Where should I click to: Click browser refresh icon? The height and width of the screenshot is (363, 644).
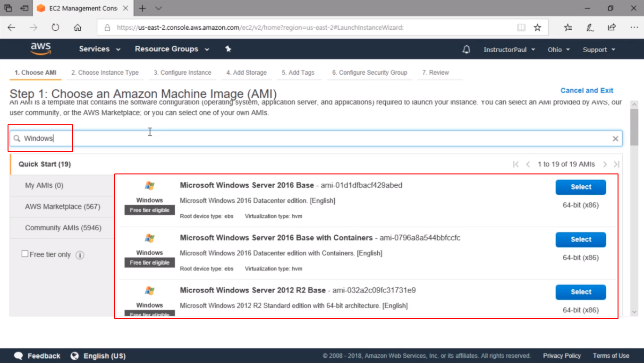[55, 27]
